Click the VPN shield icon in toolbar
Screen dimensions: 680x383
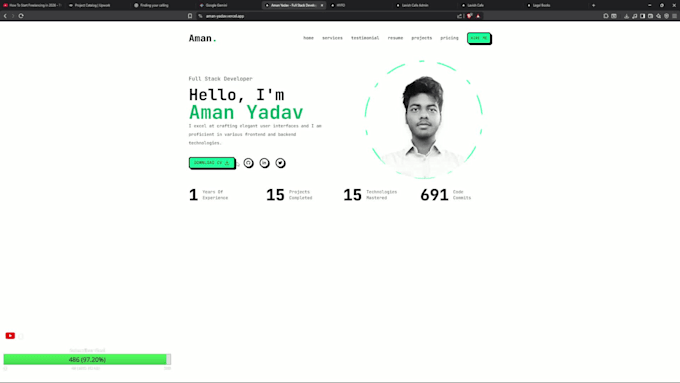tap(667, 16)
